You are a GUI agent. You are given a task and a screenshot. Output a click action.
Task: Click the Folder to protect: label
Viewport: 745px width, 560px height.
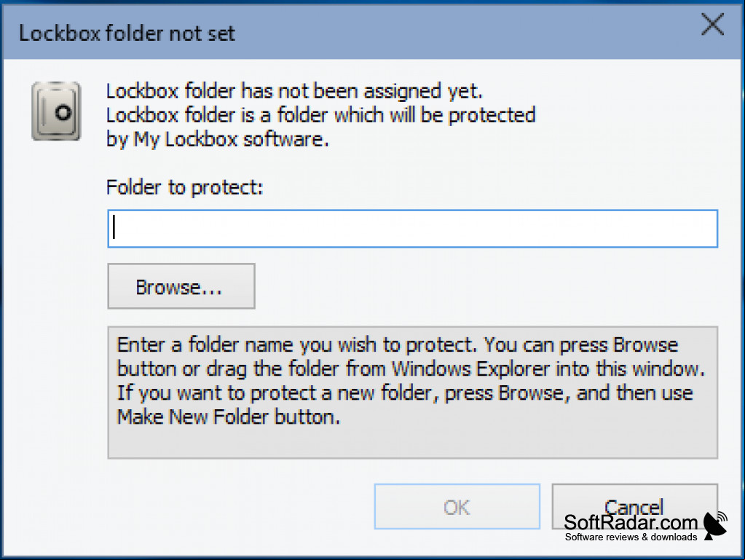(x=184, y=187)
